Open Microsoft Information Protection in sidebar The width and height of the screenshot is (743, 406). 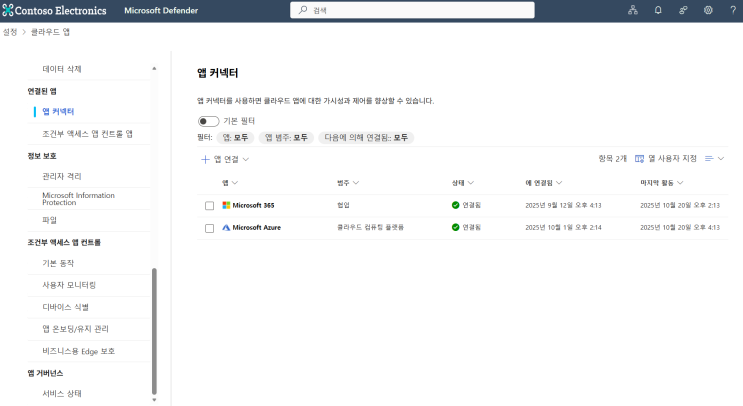79,198
